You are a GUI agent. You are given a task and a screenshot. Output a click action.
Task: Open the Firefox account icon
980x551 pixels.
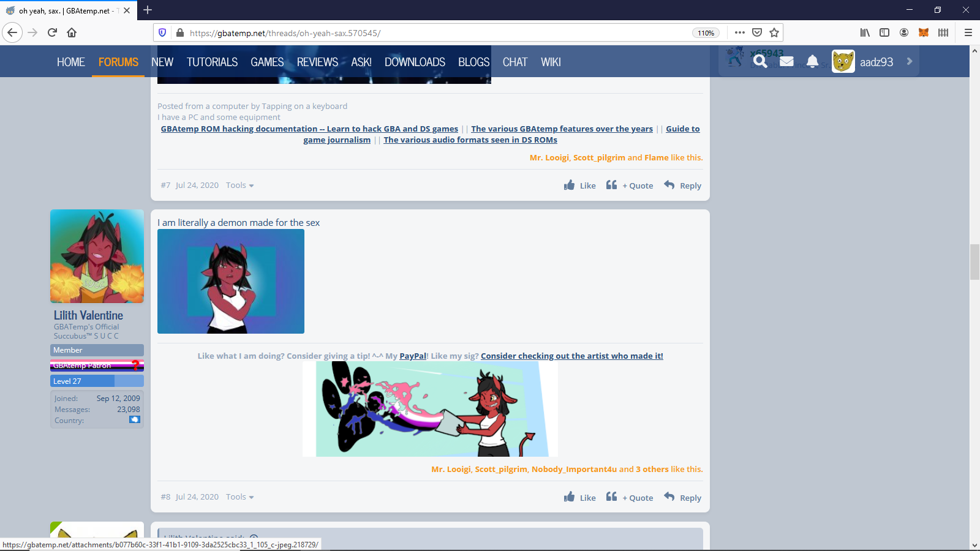click(x=904, y=32)
